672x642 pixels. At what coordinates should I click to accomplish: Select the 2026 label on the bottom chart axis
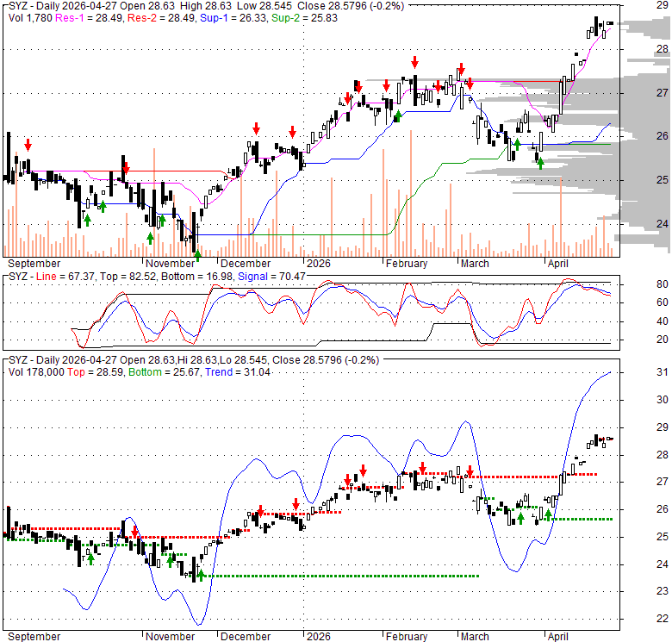coord(319,637)
